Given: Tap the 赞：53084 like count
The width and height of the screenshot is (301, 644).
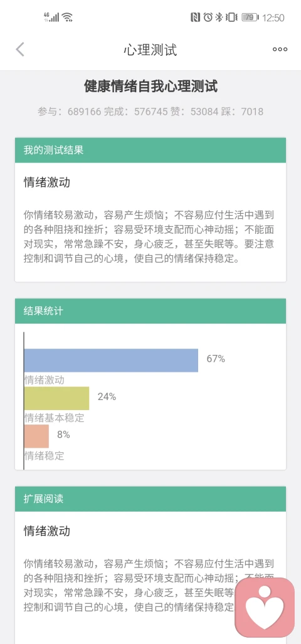Looking at the screenshot, I should [x=194, y=111].
